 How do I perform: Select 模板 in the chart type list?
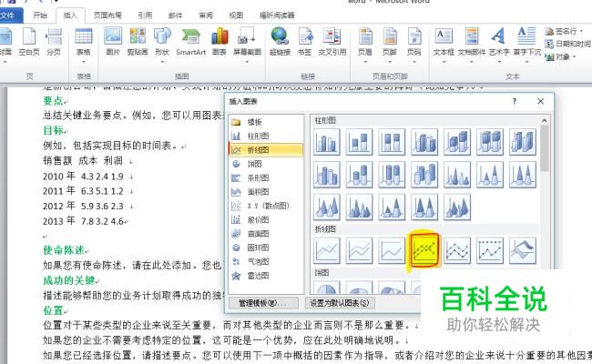[266, 122]
